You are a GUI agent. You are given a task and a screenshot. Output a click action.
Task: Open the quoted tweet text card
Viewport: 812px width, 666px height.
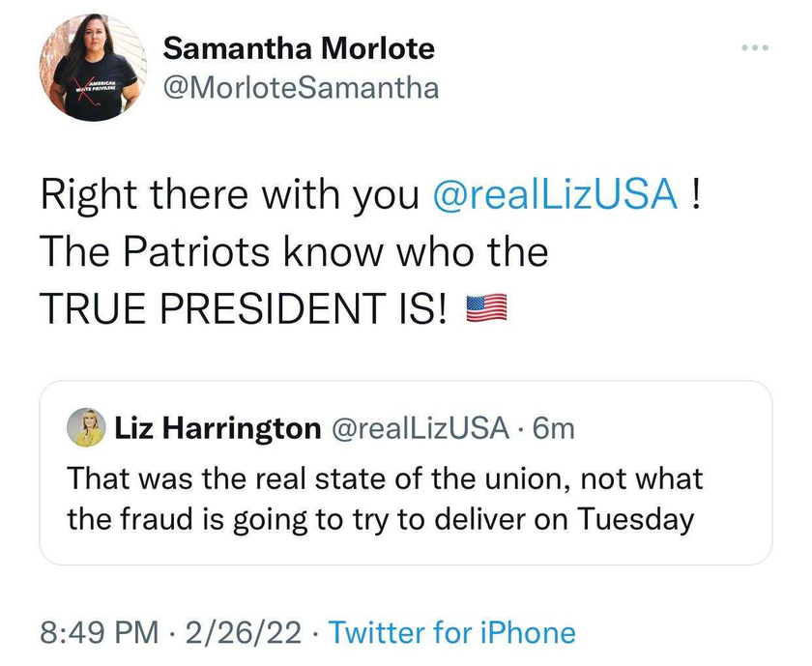406,473
